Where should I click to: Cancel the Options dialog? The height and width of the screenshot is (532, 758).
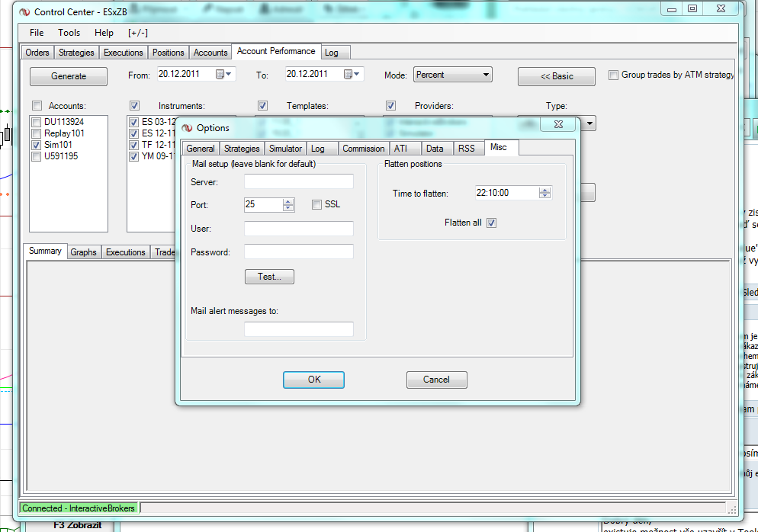(436, 380)
